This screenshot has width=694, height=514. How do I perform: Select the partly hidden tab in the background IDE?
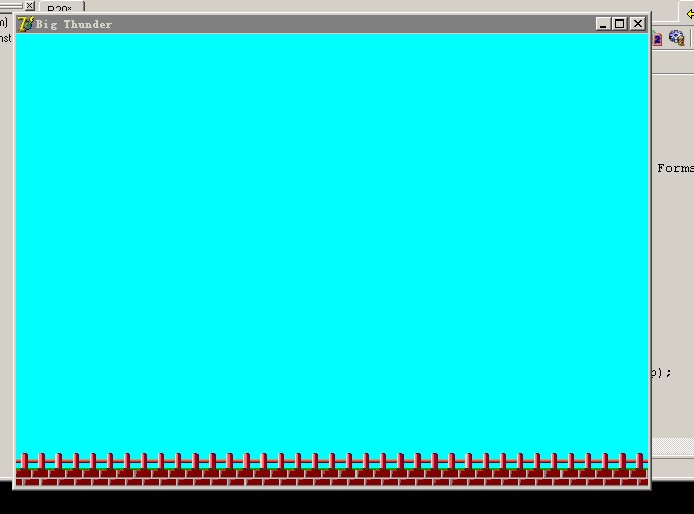(x=61, y=7)
